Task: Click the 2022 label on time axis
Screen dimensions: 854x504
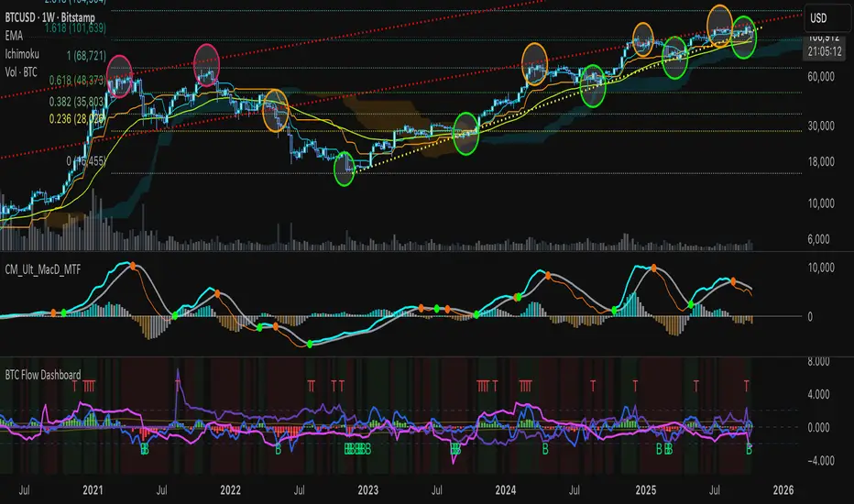Action: click(x=230, y=490)
